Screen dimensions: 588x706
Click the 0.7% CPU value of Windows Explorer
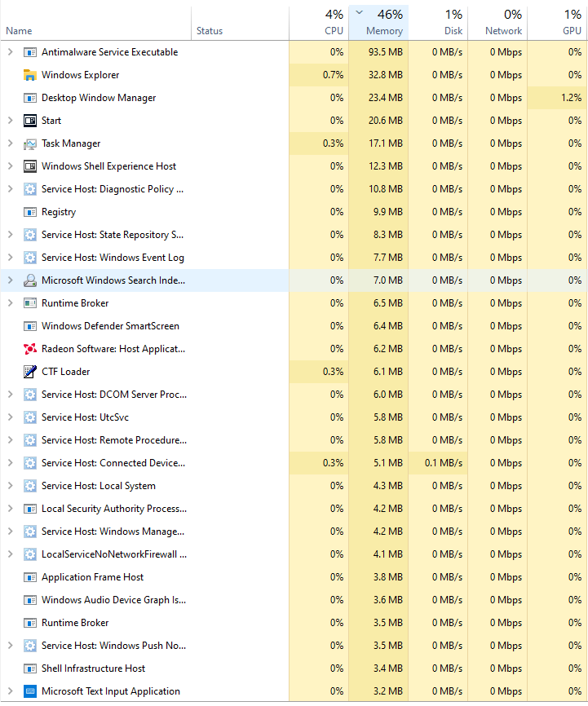333,75
